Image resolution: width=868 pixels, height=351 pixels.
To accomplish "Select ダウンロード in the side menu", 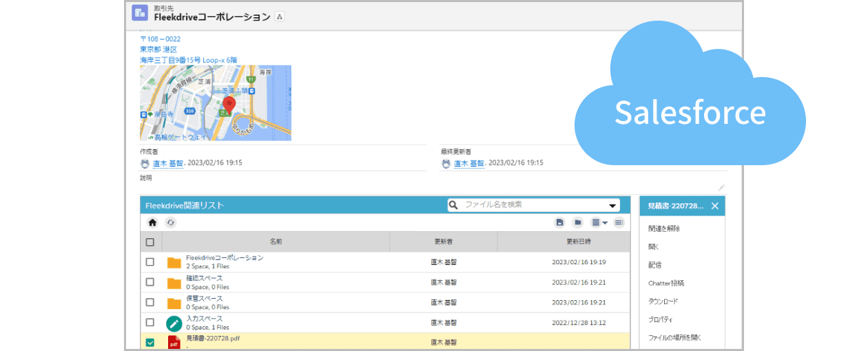I will tap(663, 301).
